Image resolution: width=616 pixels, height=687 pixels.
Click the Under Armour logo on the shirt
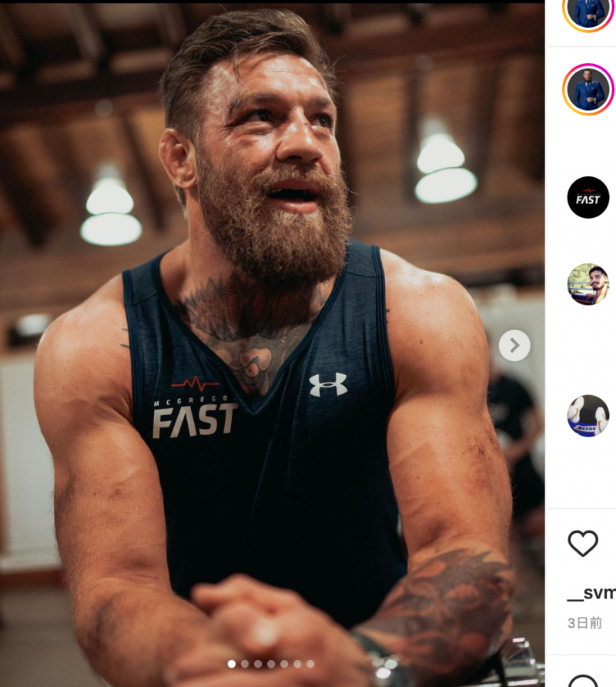coord(328,384)
